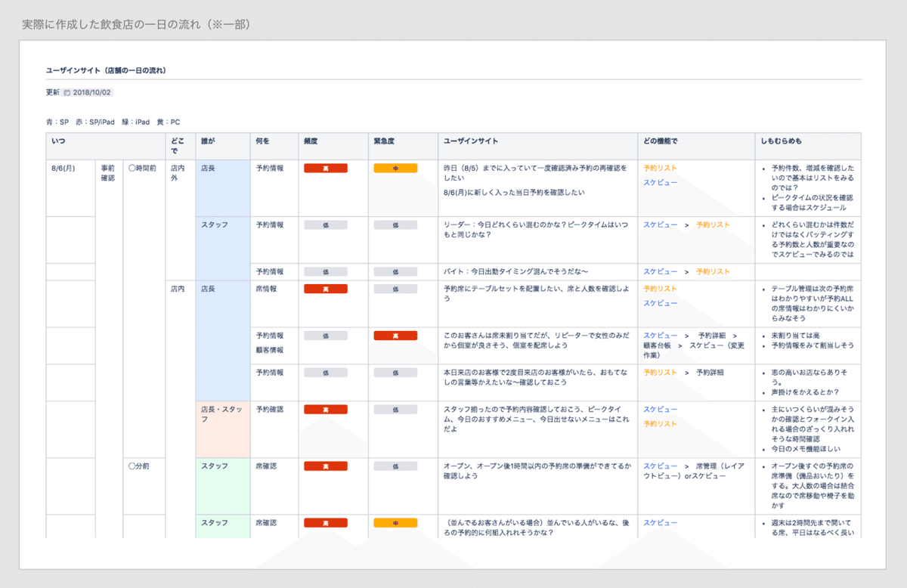Click the gray 低 badge in the スタッフ 予約情報 row
This screenshot has width=907, height=588.
pos(325,224)
